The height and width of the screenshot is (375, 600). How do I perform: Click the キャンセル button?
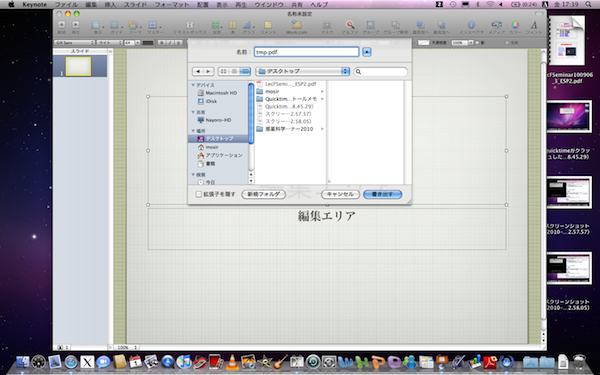click(340, 194)
